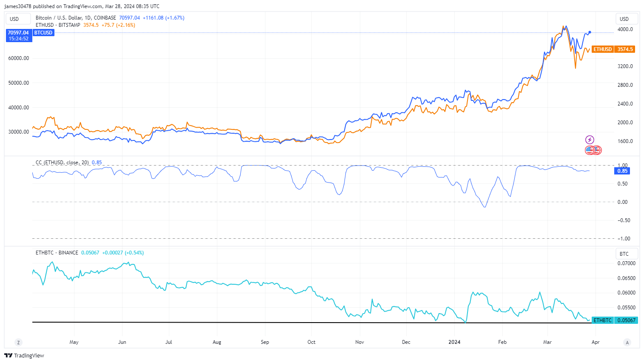Viewport: 644px width, 363px height.
Task: Click the orange ETHUSD price tag
Action: (x=613, y=49)
